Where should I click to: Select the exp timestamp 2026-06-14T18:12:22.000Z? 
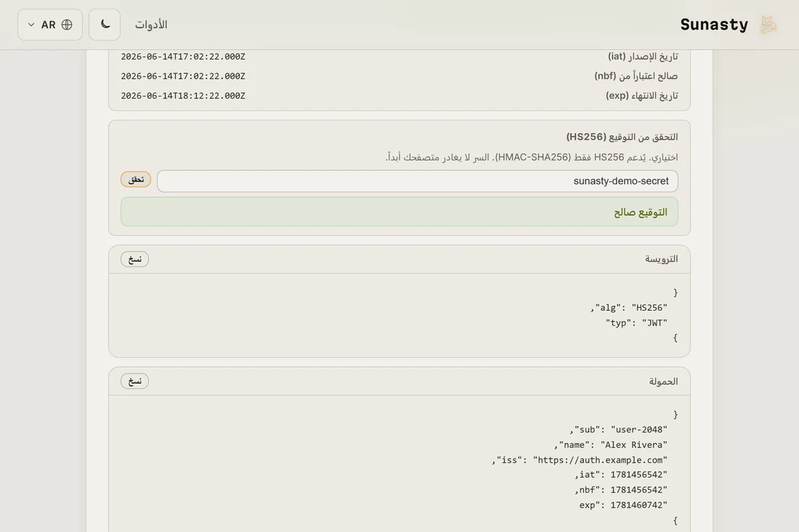183,96
